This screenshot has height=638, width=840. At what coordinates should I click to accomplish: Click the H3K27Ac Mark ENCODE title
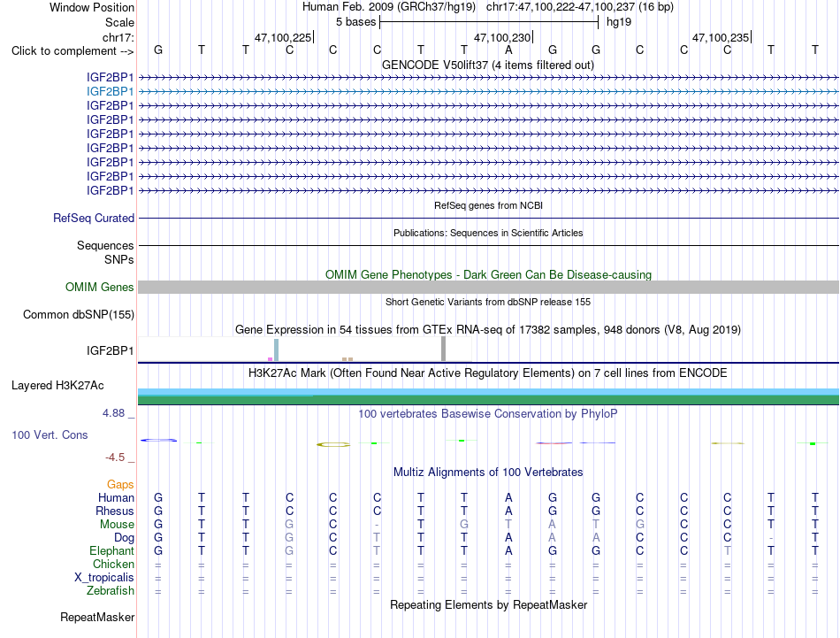[x=488, y=373]
